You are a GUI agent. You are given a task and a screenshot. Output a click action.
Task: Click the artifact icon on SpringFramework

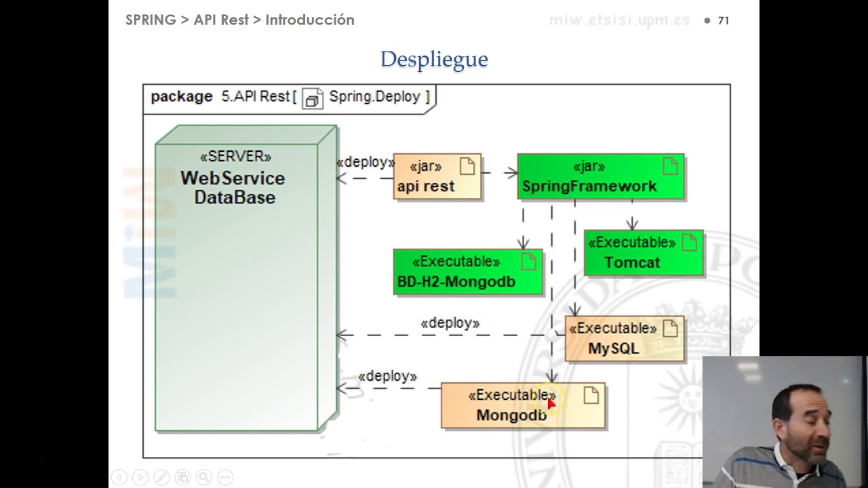pyautogui.click(x=670, y=166)
